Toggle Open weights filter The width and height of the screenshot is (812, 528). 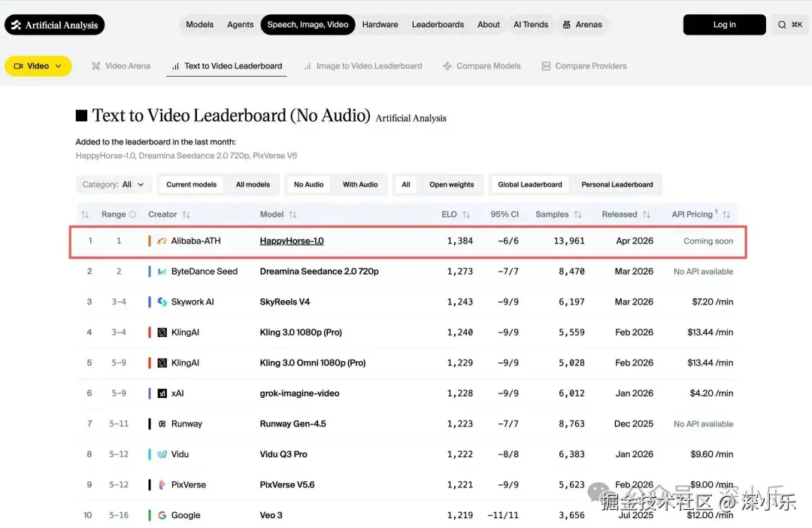(452, 184)
